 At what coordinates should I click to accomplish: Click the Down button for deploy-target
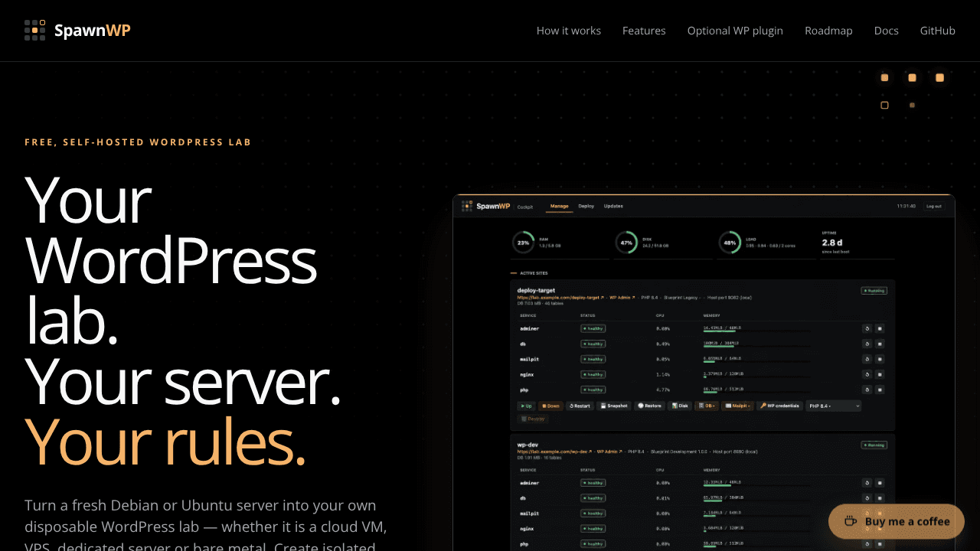(550, 406)
